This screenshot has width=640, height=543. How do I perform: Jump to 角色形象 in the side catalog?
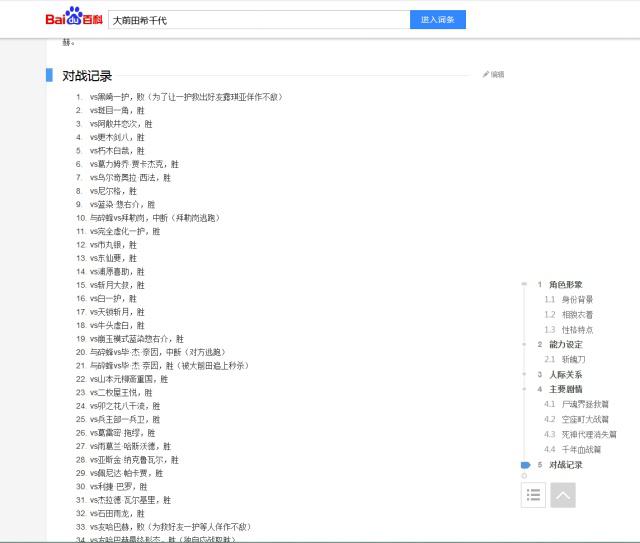tap(565, 285)
